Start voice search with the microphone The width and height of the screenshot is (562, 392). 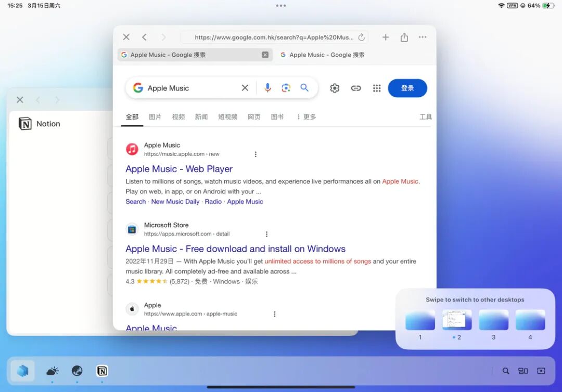click(267, 88)
